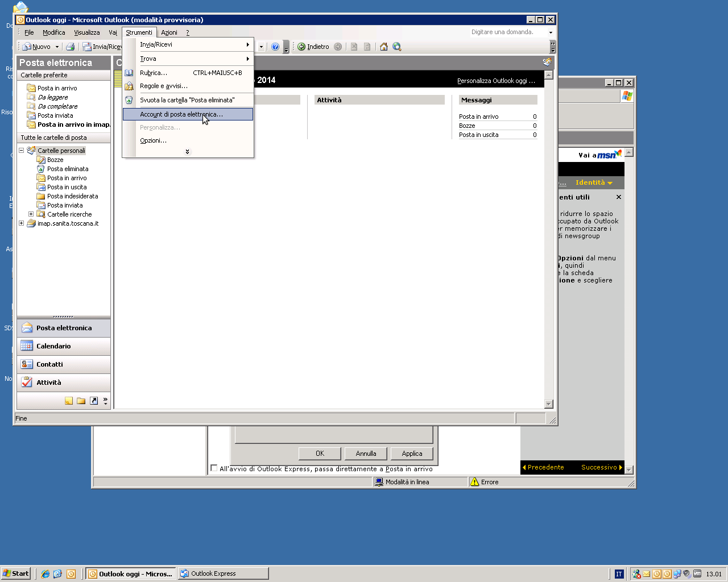
Task: Click the Home icon in the web toolbar
Action: 384,47
